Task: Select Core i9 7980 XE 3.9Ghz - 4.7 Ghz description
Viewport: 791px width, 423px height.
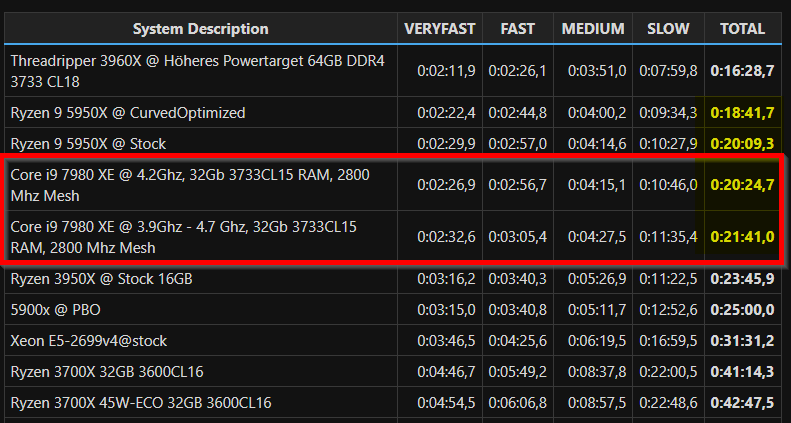Action: [184, 237]
